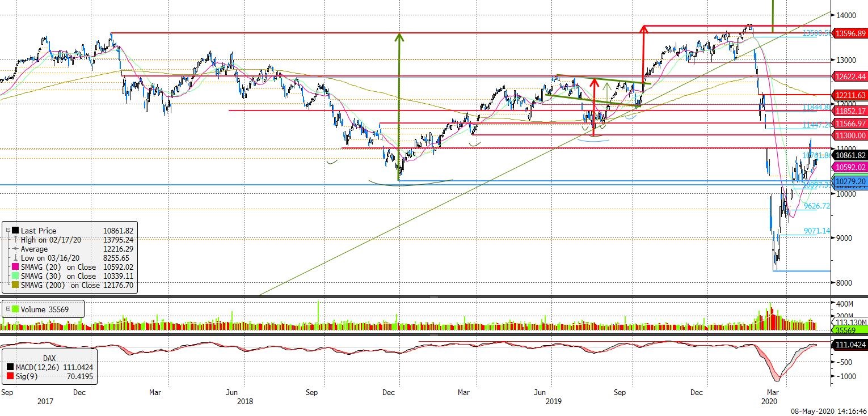Click the black 10861.82 last price tag
The image size is (868, 416).
849,155
